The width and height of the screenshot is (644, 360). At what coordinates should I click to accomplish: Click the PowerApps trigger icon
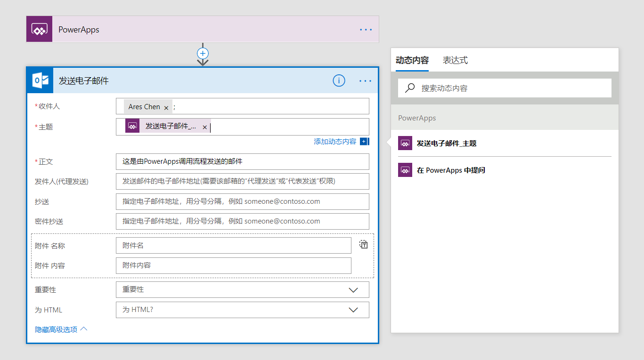39,29
